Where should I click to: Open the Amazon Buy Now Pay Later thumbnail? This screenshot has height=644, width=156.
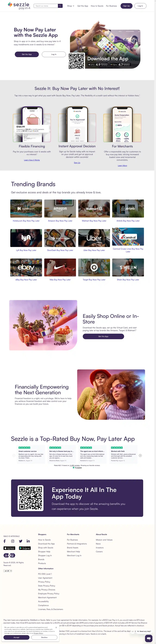tap(60, 209)
